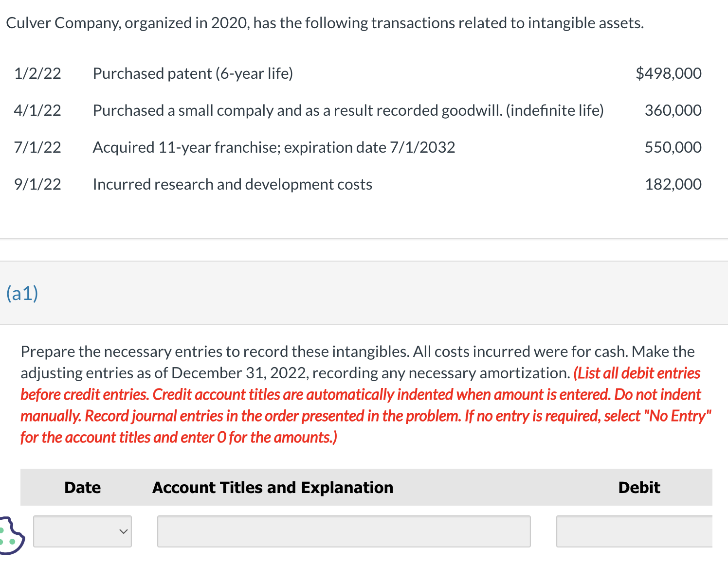Click the $498,000 patent amount
Image resolution: width=728 pixels, height=564 pixels.
click(x=669, y=73)
